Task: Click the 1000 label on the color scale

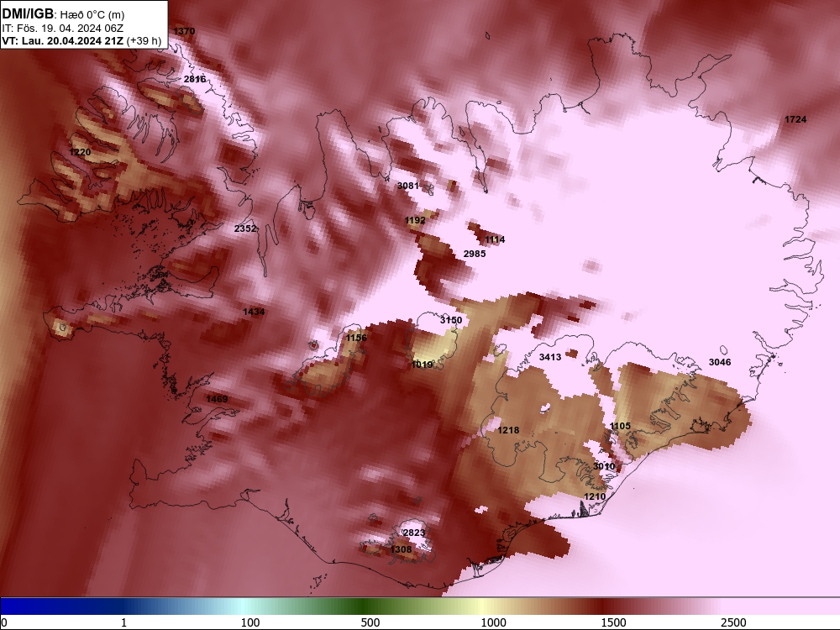Action: pyautogui.click(x=493, y=622)
